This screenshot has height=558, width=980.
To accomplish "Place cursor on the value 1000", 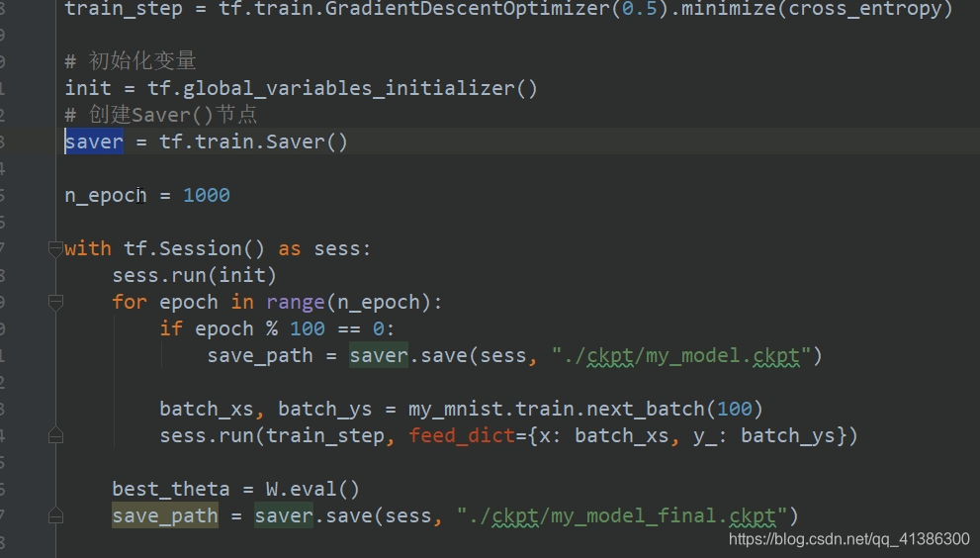I will coord(207,195).
